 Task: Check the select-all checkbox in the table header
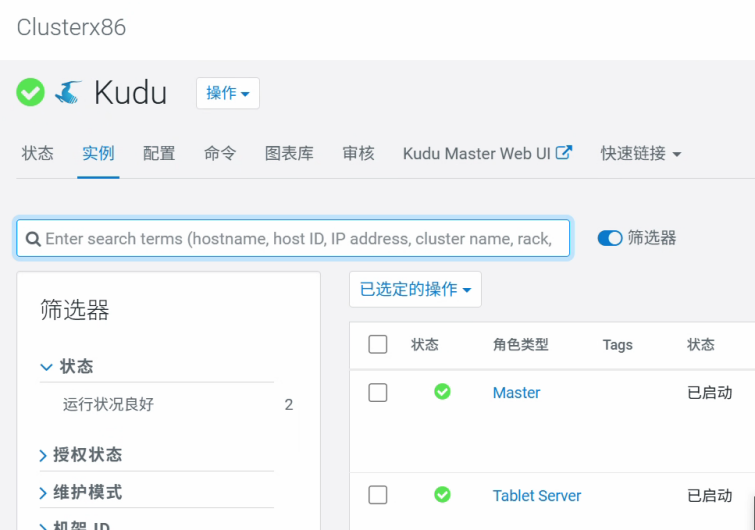[378, 344]
